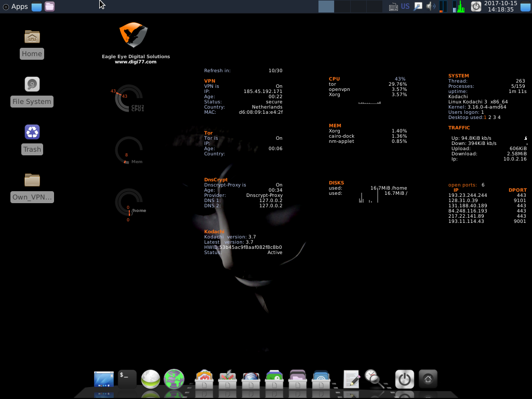This screenshot has width=532, height=399.
Task: Click the open port IP 193.11.114.43
Action: pos(466,221)
